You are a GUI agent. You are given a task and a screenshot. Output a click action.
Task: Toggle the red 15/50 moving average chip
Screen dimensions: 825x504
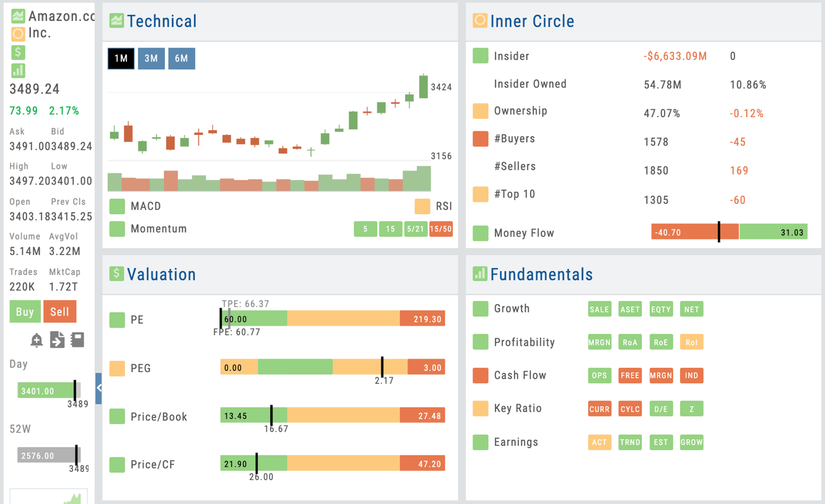440,229
